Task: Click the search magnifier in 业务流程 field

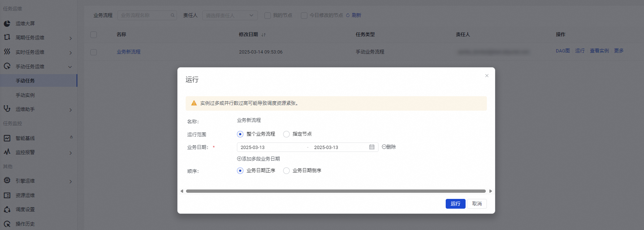Action: [172, 15]
